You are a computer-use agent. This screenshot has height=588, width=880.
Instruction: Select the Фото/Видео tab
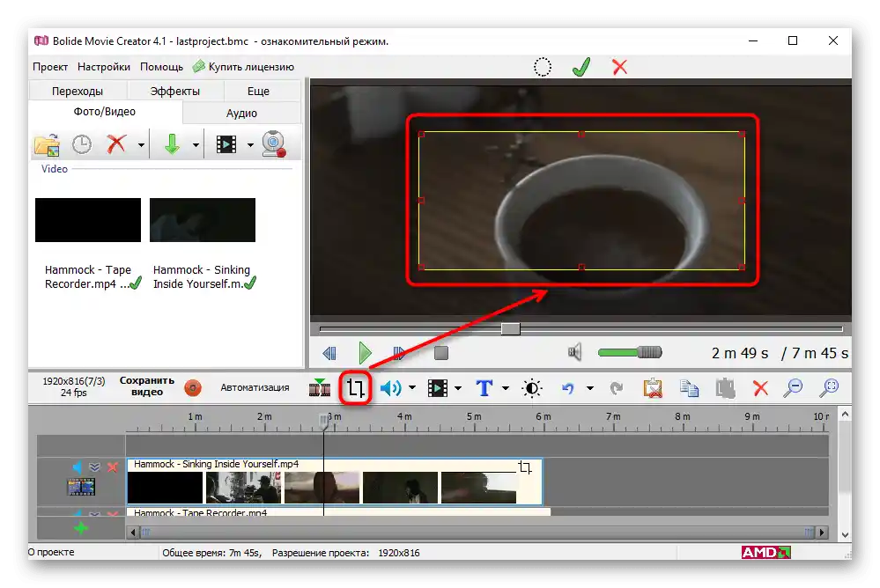[105, 112]
